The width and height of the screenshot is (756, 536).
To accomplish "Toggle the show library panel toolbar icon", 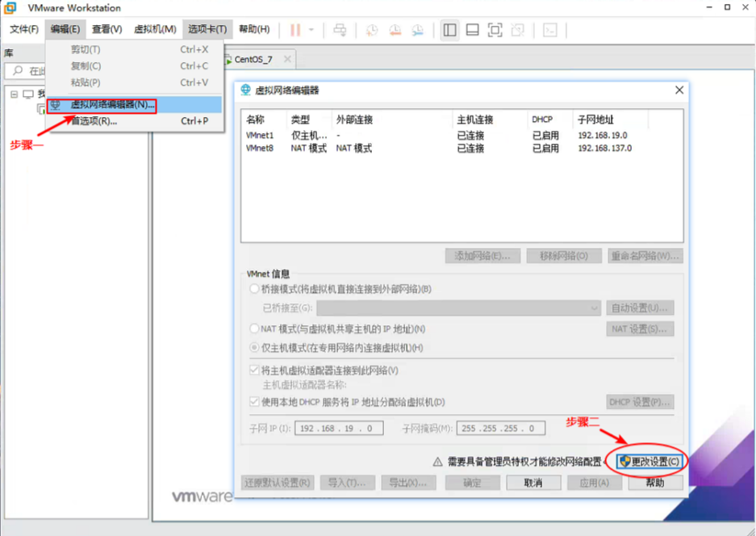I will click(x=450, y=30).
